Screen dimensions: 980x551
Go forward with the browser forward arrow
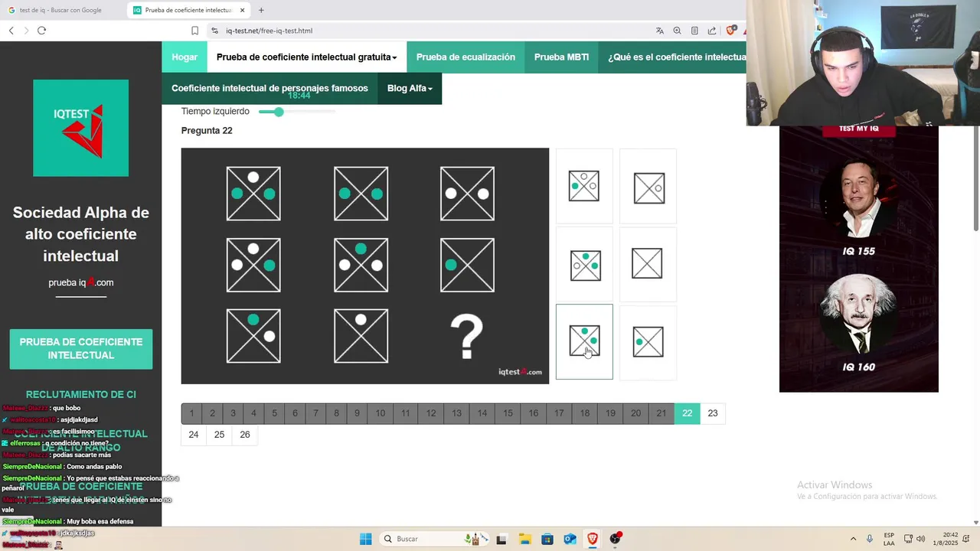[26, 31]
